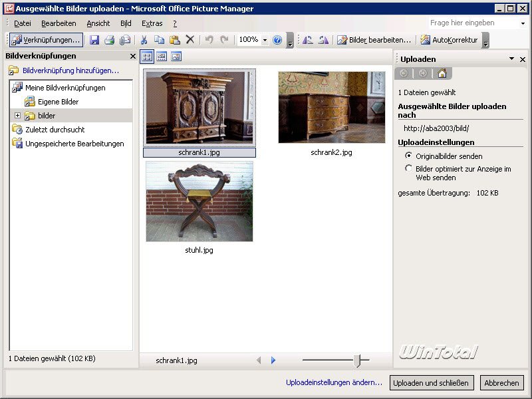Click the Delete X icon in toolbar
The width and height of the screenshot is (532, 399).
[x=190, y=40]
